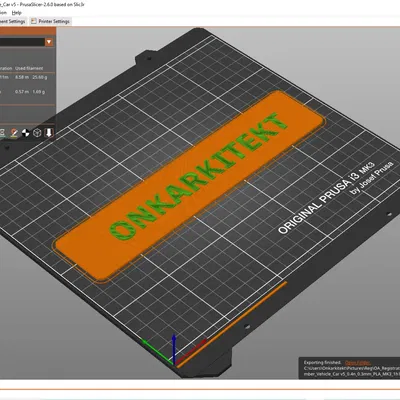
Task: Toggle the Shells cube icon
Action: coord(37,133)
